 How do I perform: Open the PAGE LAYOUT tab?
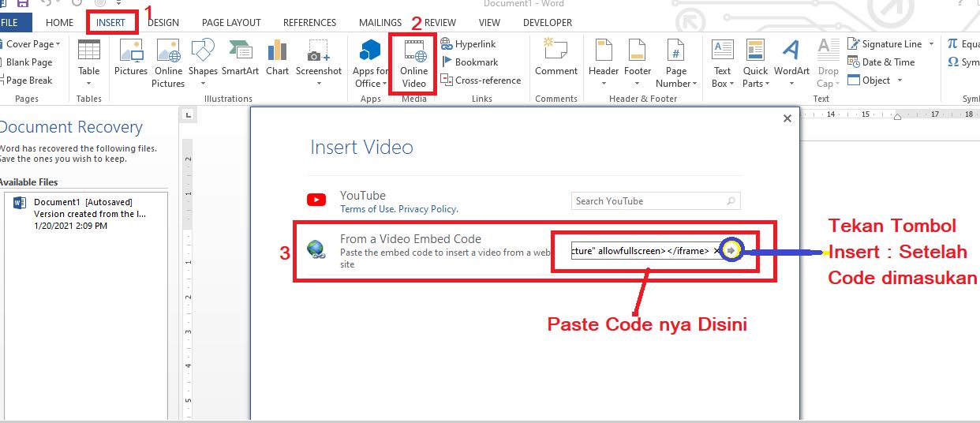click(x=231, y=22)
